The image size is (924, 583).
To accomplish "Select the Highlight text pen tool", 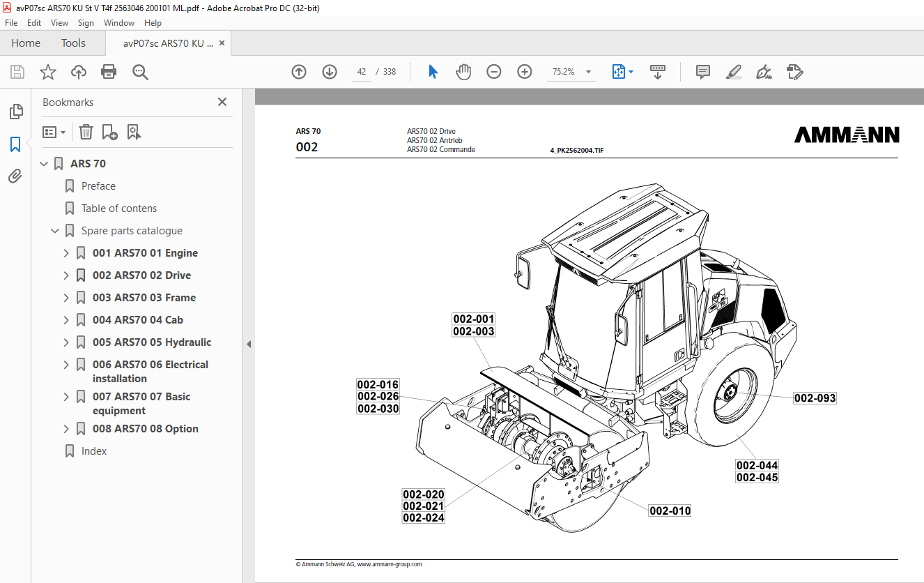I will point(733,72).
